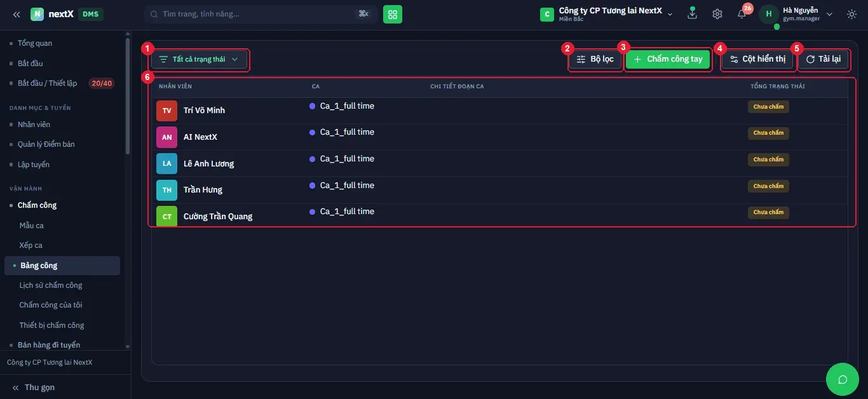The height and width of the screenshot is (399, 868).
Task: Click the download icon in header
Action: click(x=693, y=13)
